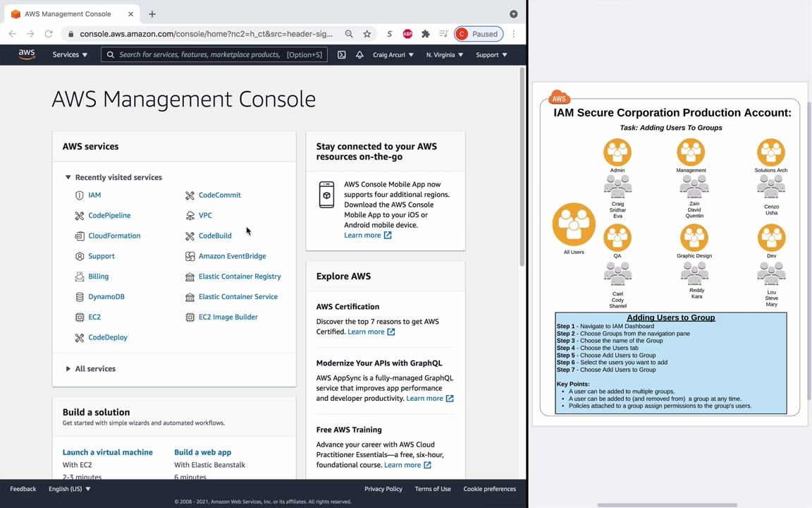Reload the page in the browser
Screen dimensions: 812x508
point(49,34)
